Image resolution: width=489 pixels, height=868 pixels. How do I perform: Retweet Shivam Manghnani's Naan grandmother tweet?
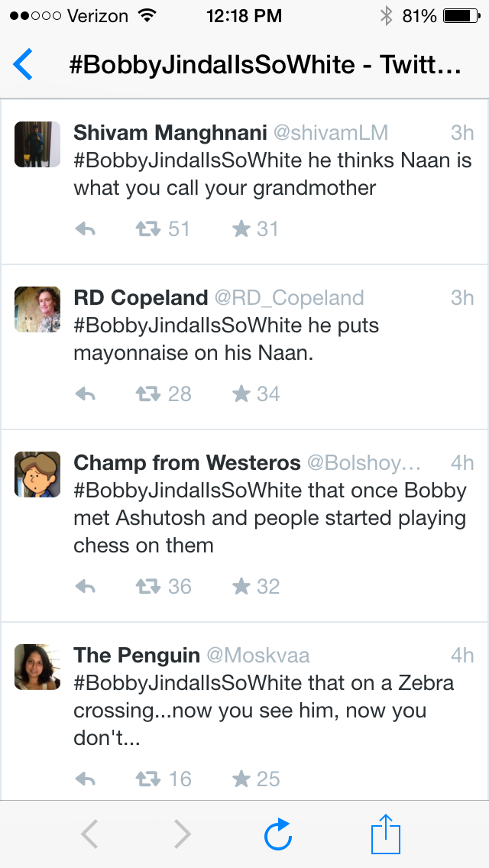[147, 229]
